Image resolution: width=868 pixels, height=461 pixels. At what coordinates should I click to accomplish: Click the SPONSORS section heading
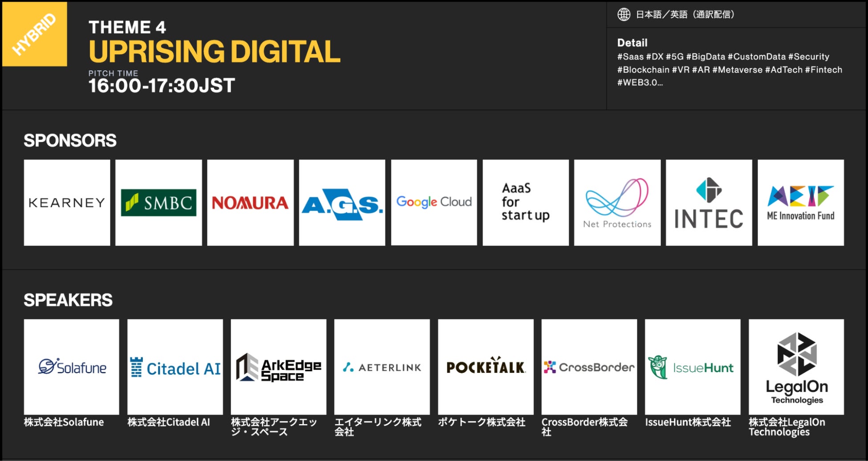point(70,141)
